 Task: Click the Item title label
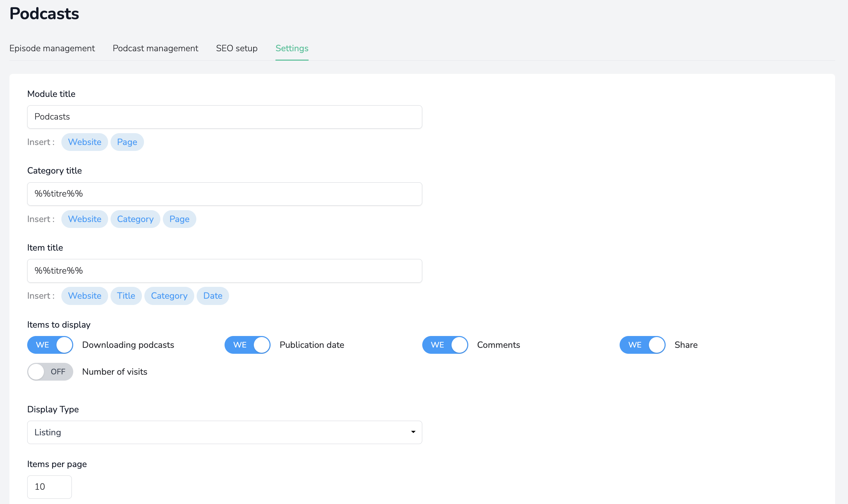[x=45, y=247]
